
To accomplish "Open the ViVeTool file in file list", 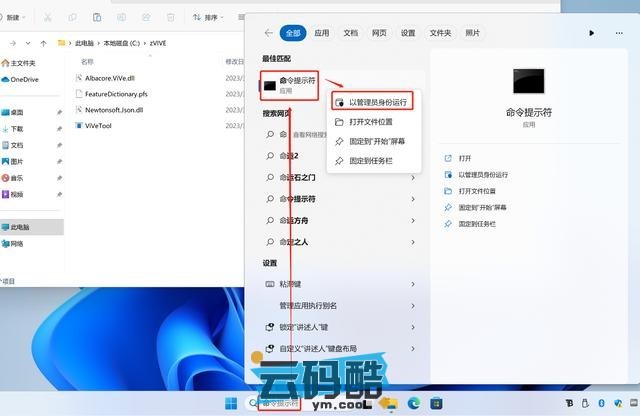I will 100,126.
